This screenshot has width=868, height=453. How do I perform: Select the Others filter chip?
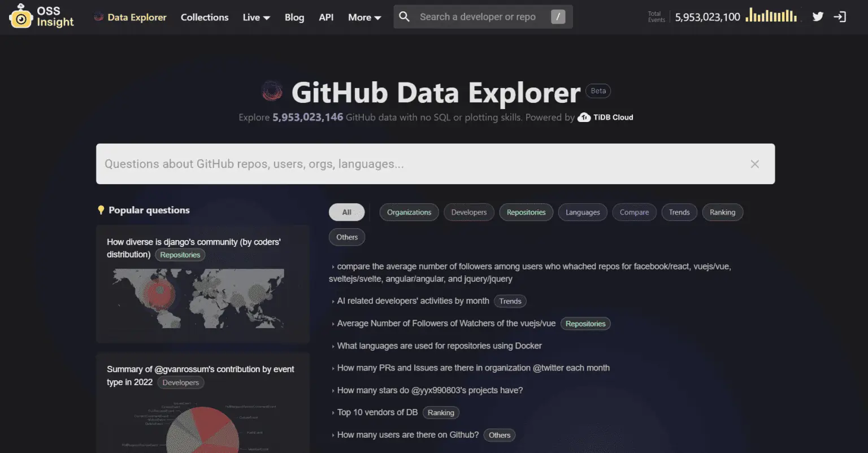click(x=347, y=237)
